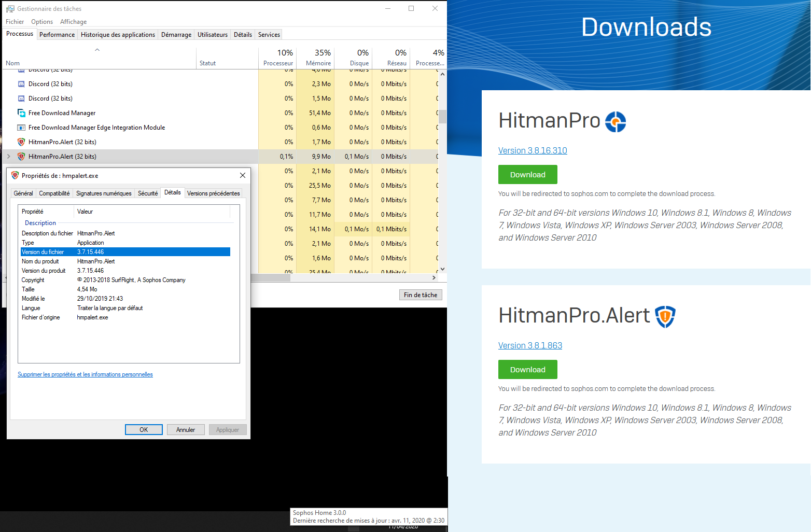Select the Général tab in the properties dialog
This screenshot has height=532, width=811.
(23, 193)
